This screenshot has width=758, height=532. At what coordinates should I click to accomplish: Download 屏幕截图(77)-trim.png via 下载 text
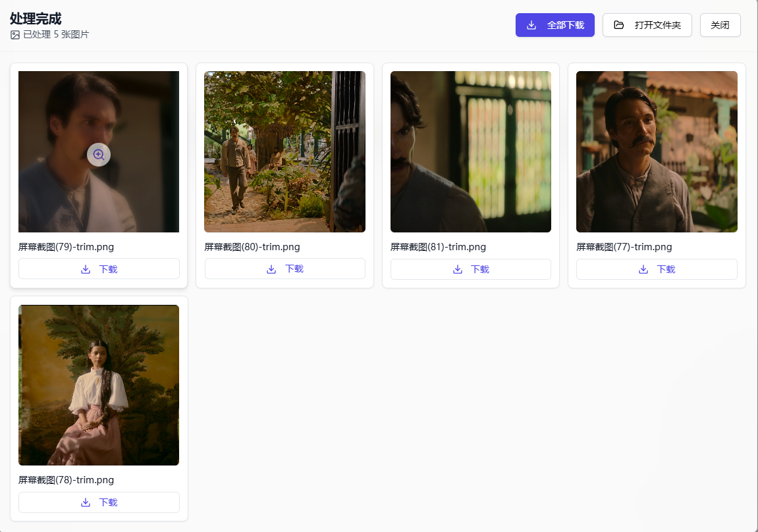666,269
